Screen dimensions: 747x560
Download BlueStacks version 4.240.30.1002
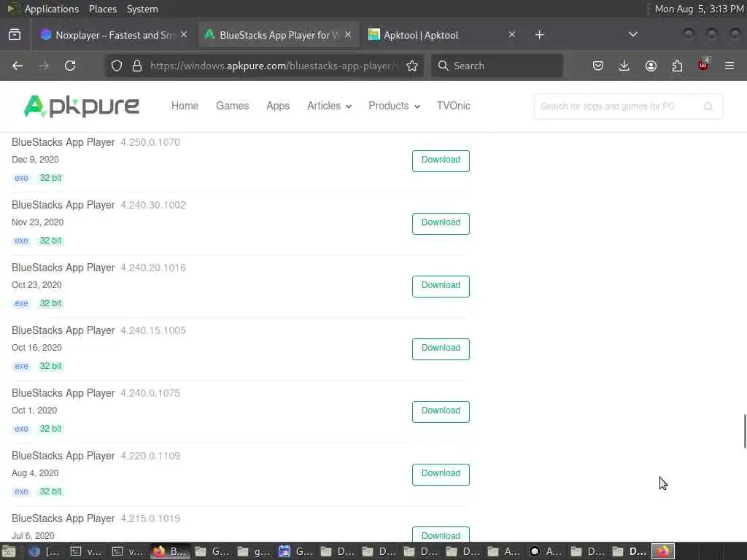pos(441,223)
